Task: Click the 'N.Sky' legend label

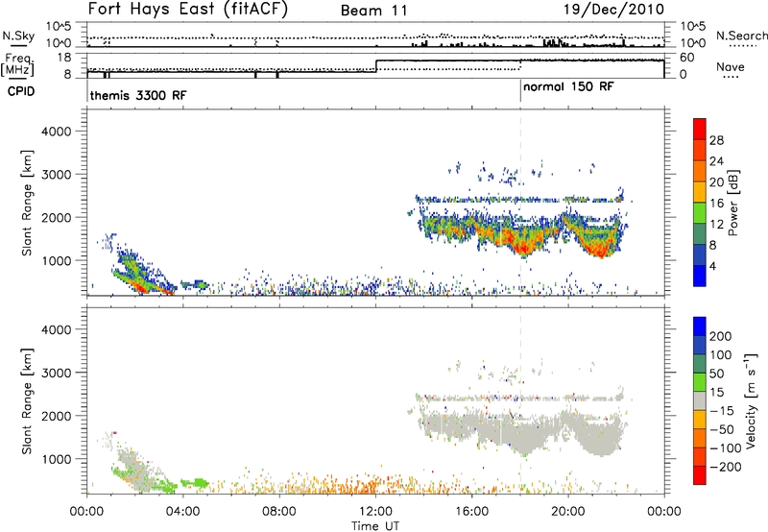Action: pyautogui.click(x=18, y=36)
